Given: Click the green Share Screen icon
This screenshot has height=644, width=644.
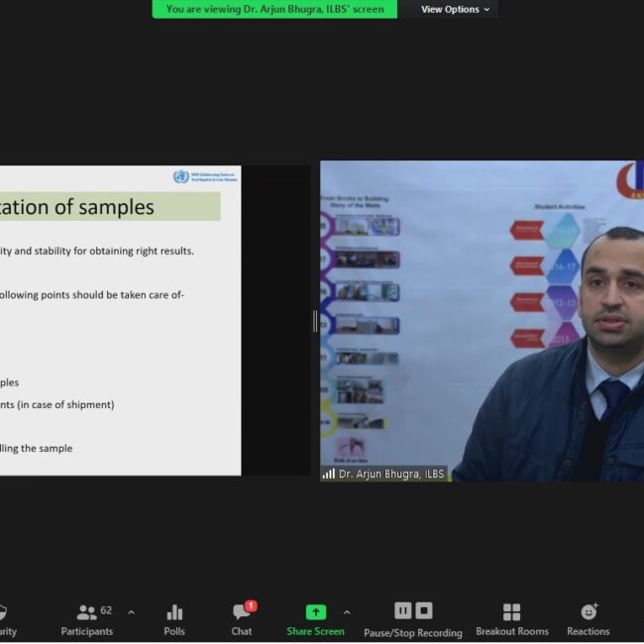Looking at the screenshot, I should [x=315, y=612].
